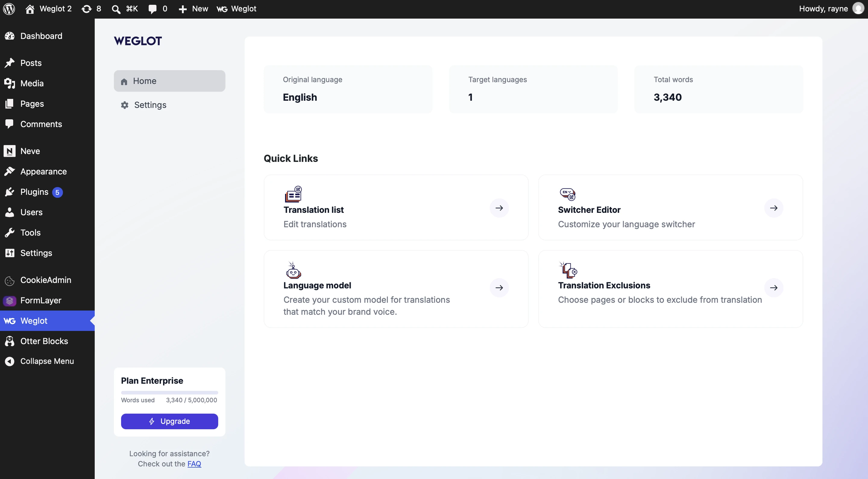This screenshot has width=868, height=479.
Task: Click the 3,340 total words value
Action: 668,97
